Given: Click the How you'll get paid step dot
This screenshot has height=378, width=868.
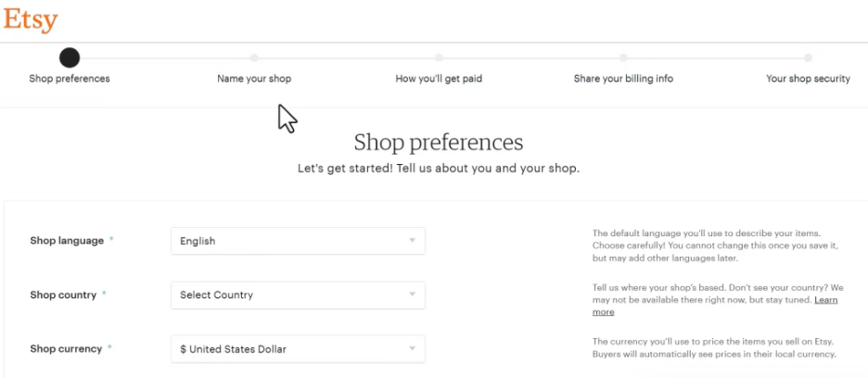Looking at the screenshot, I should coord(439,57).
